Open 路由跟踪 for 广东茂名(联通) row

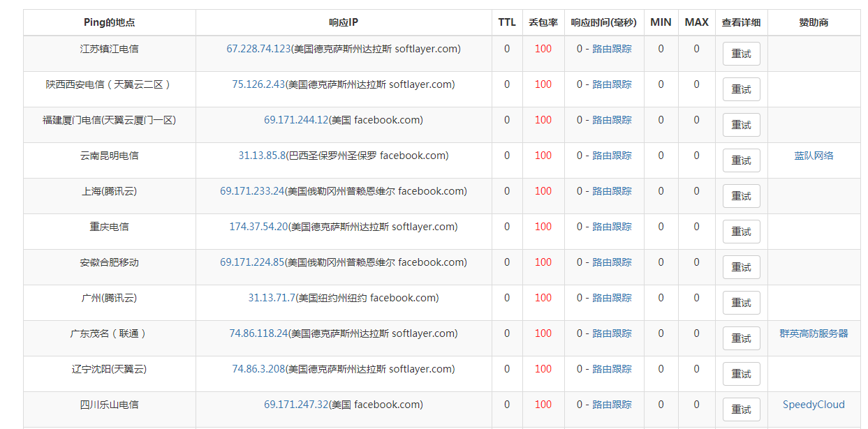pyautogui.click(x=612, y=333)
